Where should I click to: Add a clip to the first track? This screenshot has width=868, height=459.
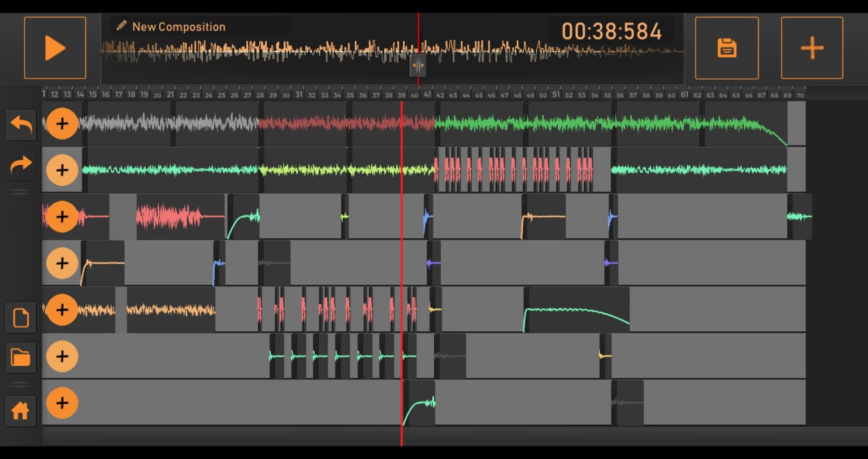click(x=62, y=124)
